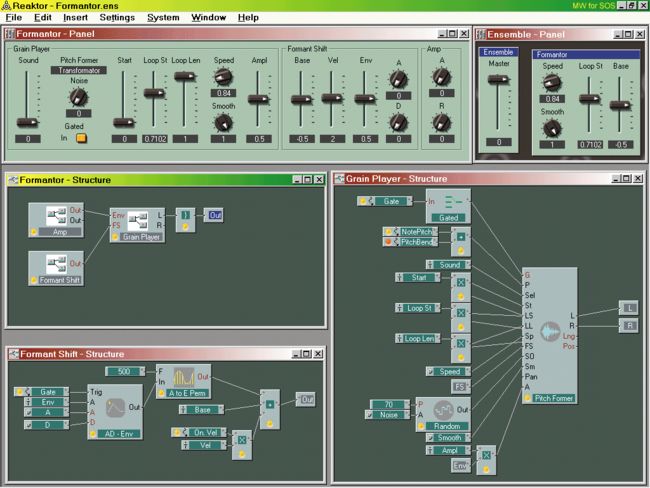The image size is (650, 488).
Task: Click the Noise knob in Grain Player panel
Action: (78, 97)
